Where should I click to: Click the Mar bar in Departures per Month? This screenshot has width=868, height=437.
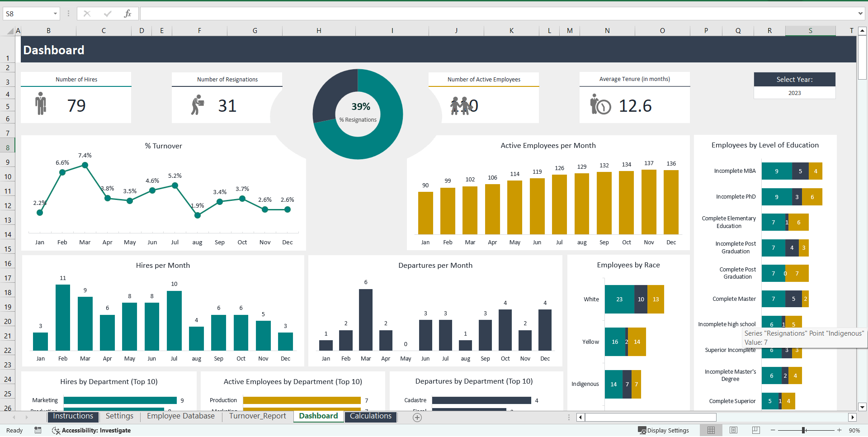[x=366, y=319]
